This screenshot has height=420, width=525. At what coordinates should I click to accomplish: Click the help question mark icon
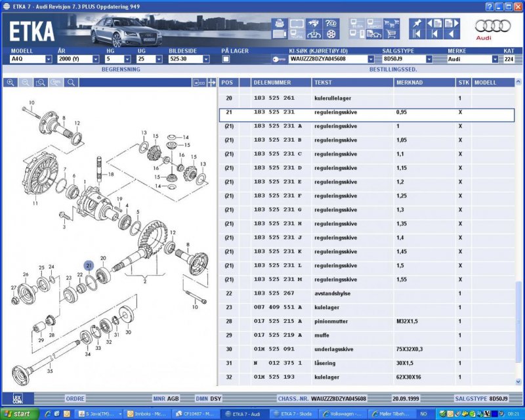tap(331, 24)
